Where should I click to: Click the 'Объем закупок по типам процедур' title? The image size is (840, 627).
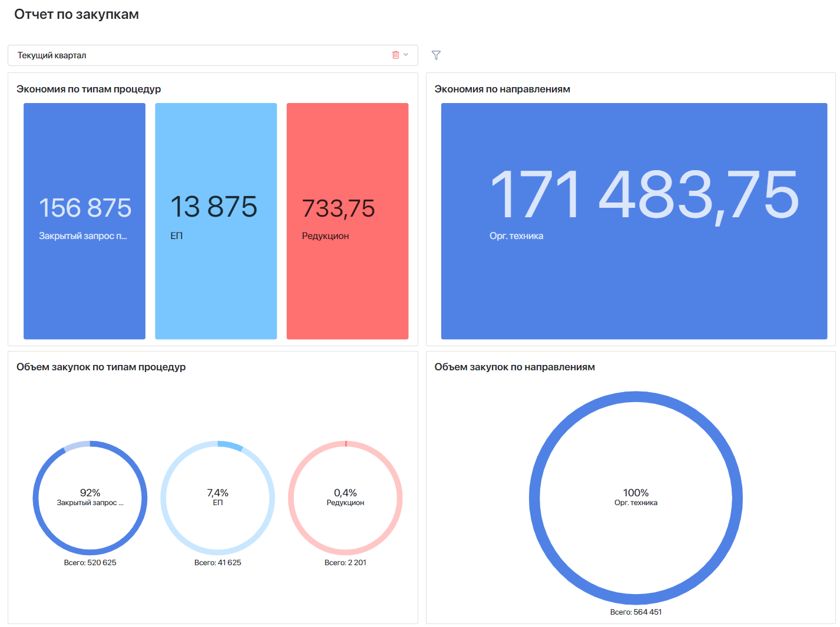click(x=101, y=367)
